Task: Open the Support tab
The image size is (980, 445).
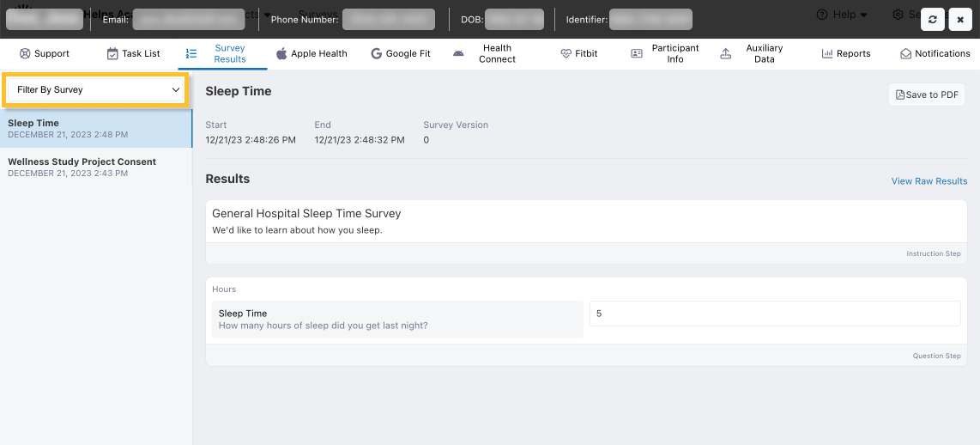Action: tap(45, 53)
